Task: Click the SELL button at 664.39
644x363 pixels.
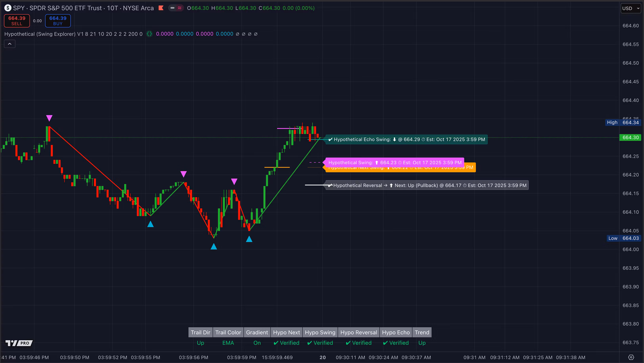Action: click(16, 21)
